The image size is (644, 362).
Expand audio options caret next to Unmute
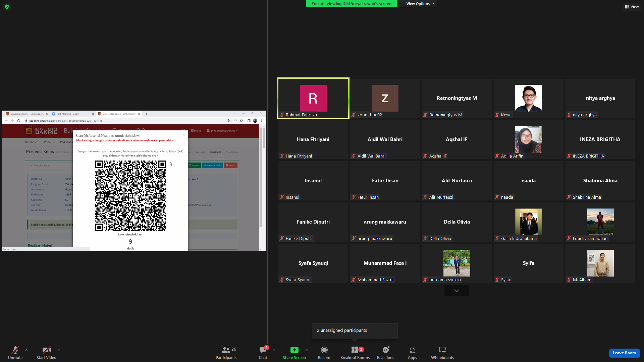point(26,350)
